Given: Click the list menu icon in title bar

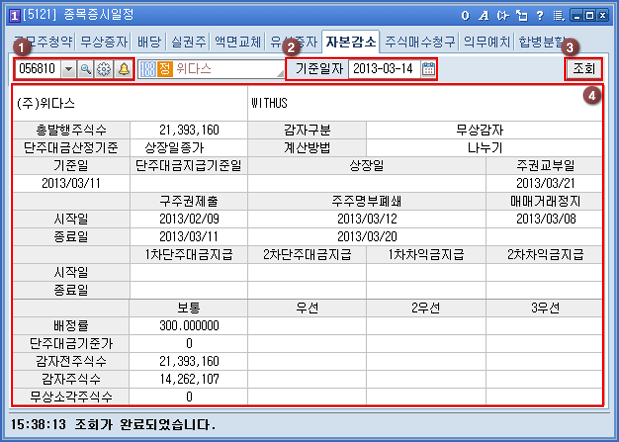Looking at the screenshot, I should click(x=559, y=15).
